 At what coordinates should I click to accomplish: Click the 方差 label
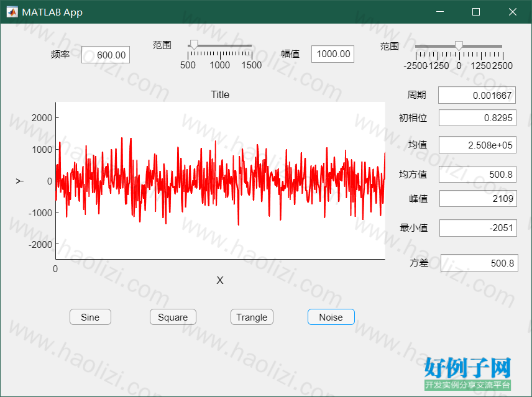(419, 262)
